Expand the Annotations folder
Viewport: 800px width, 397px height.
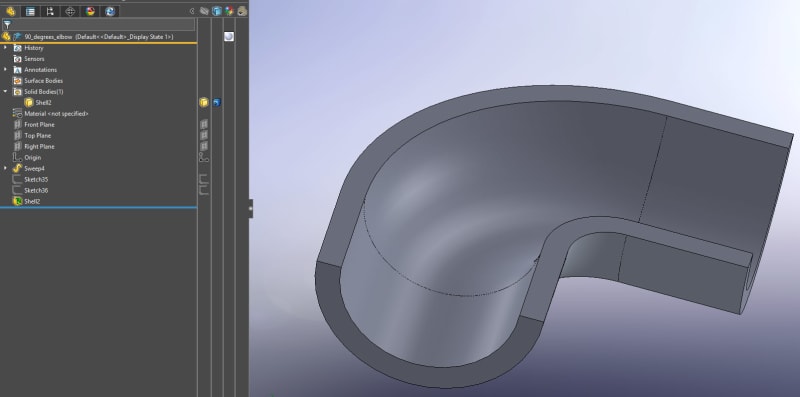pos(6,69)
